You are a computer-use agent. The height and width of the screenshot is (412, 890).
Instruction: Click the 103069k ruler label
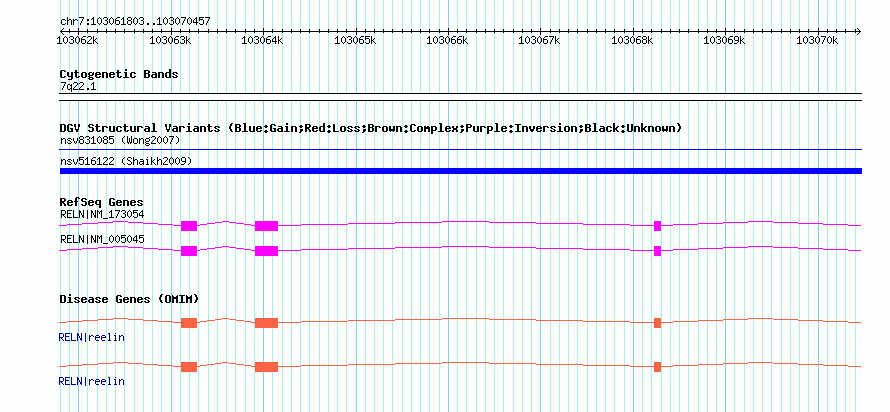click(x=725, y=40)
